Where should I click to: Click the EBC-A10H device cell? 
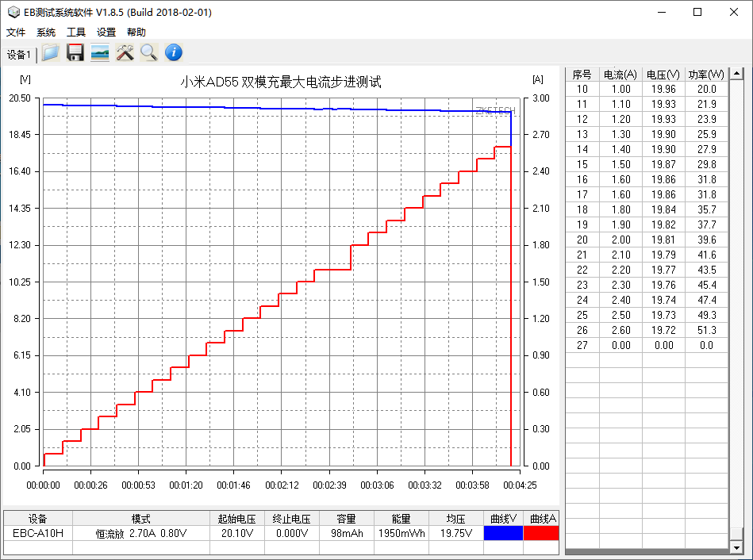pyautogui.click(x=38, y=533)
